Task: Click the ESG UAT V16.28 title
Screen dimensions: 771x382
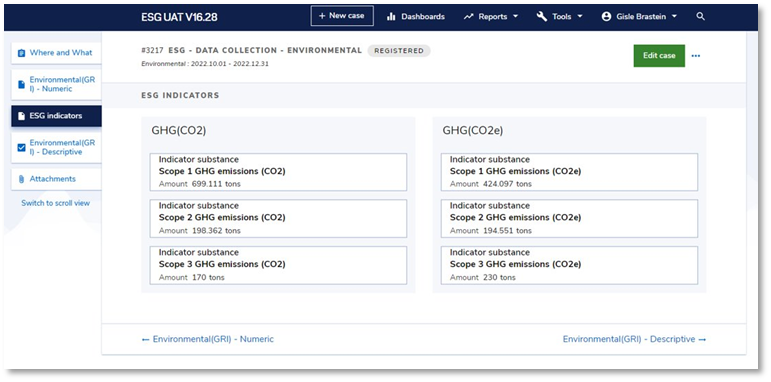Action: pos(179,17)
